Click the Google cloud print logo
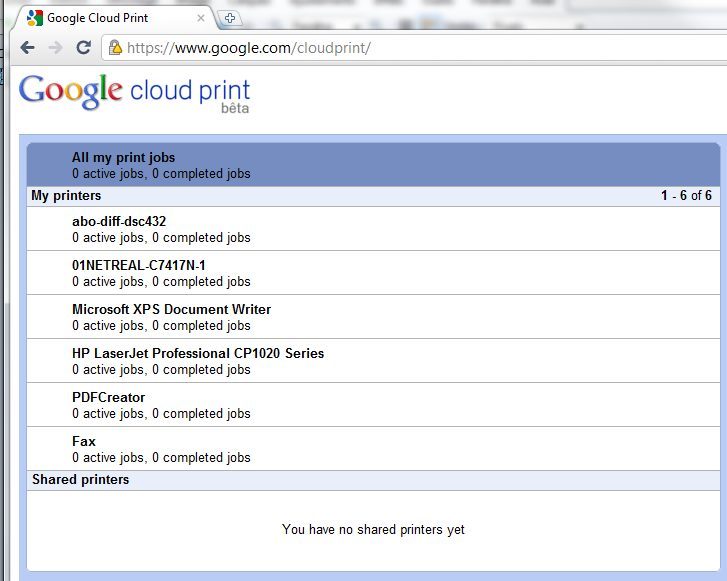 click(134, 92)
